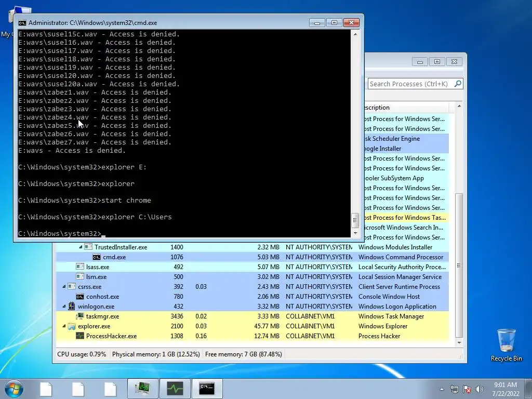Click the 'start chrome' command line
This screenshot has height=399, width=532.
tap(85, 200)
